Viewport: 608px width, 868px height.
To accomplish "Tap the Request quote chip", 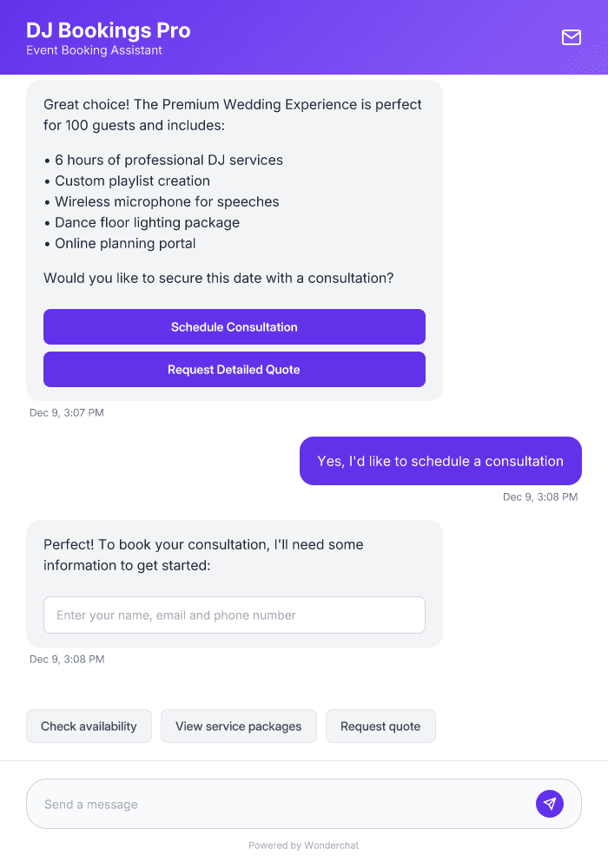I will 380,726.
